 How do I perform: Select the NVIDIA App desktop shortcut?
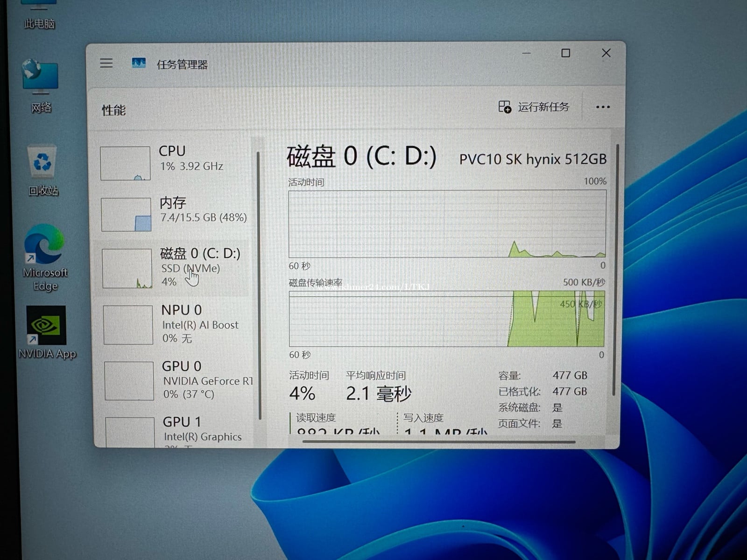coord(46,333)
